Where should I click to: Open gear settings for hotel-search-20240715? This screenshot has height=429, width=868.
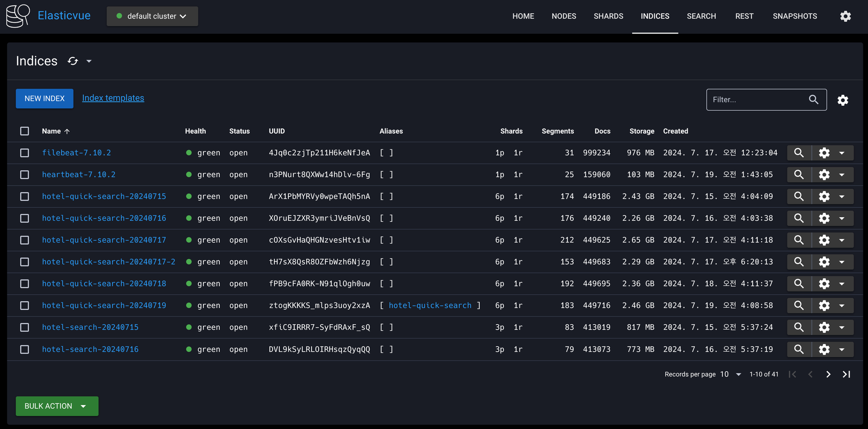[824, 327]
